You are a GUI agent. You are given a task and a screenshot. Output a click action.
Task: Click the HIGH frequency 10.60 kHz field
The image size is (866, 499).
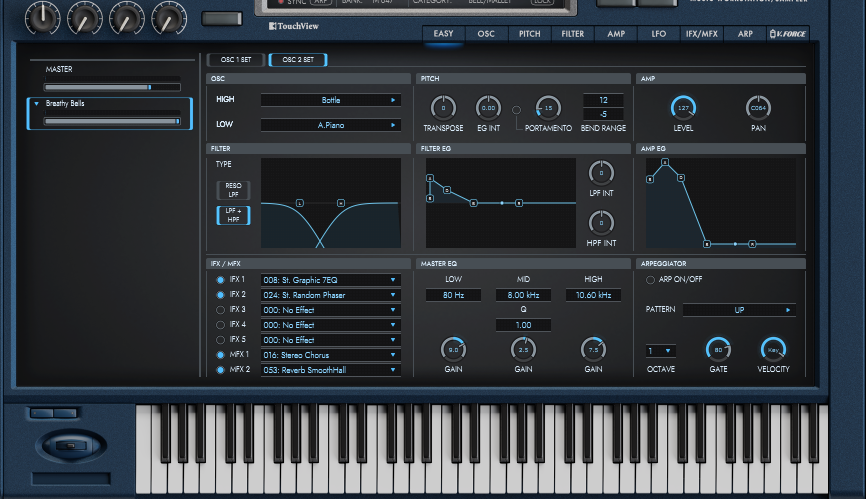(593, 295)
